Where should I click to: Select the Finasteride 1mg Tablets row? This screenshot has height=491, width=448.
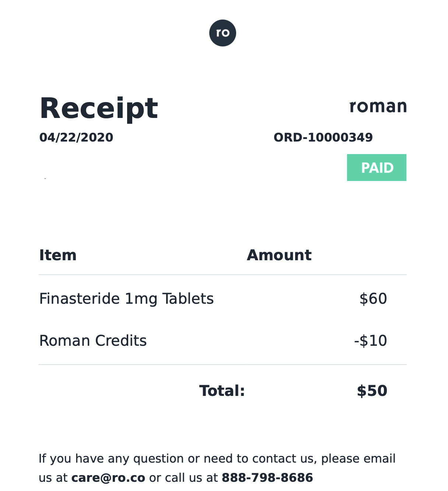[x=223, y=299]
